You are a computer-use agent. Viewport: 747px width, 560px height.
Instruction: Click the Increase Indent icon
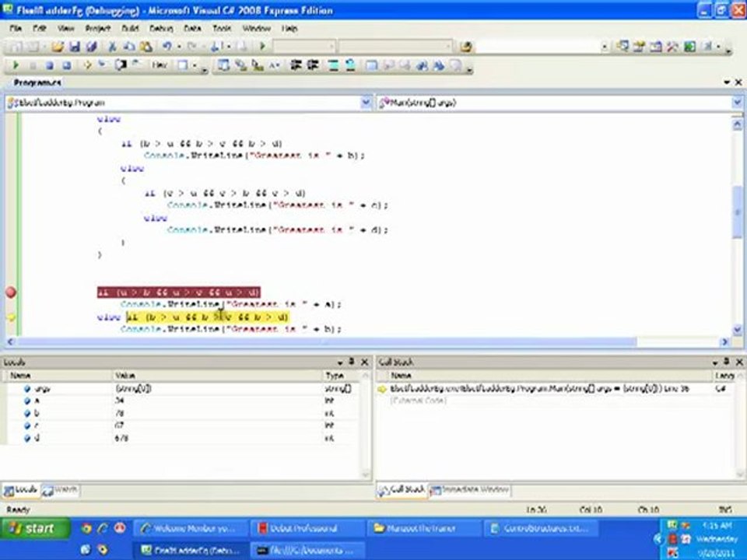[x=313, y=65]
